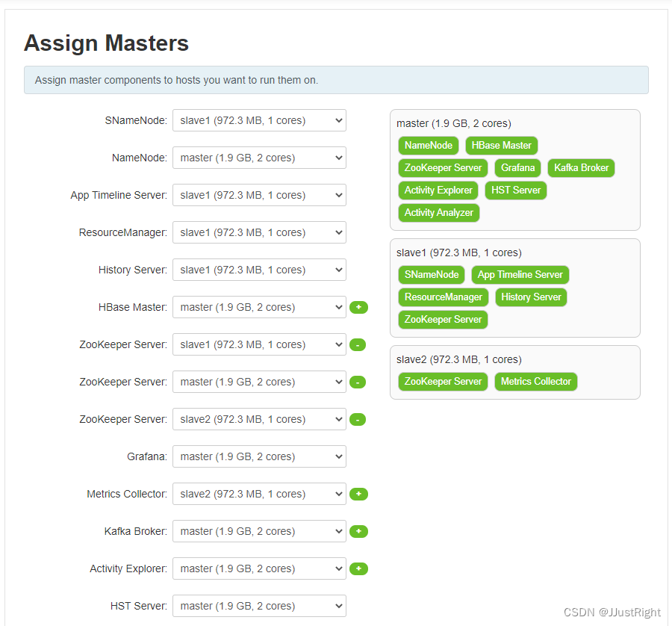This screenshot has width=672, height=626.
Task: Click ZooKeeper Server tag in slave2 panel
Action: pos(443,381)
